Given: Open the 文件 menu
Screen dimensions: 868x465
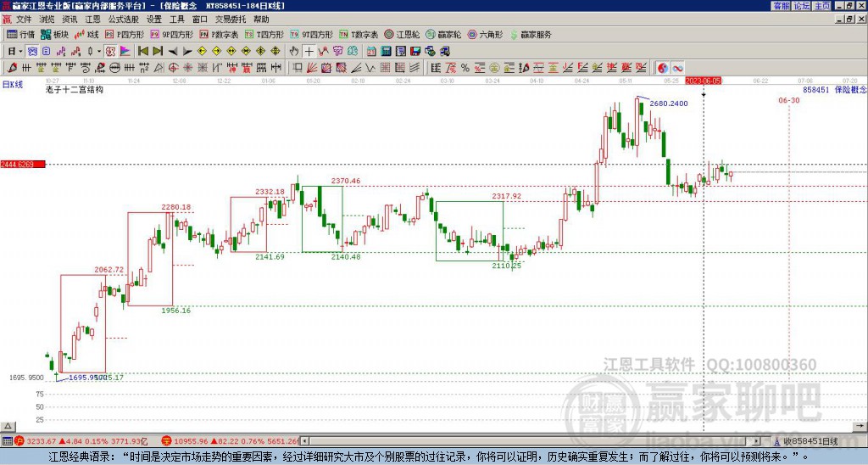Looking at the screenshot, I should click(x=24, y=20).
